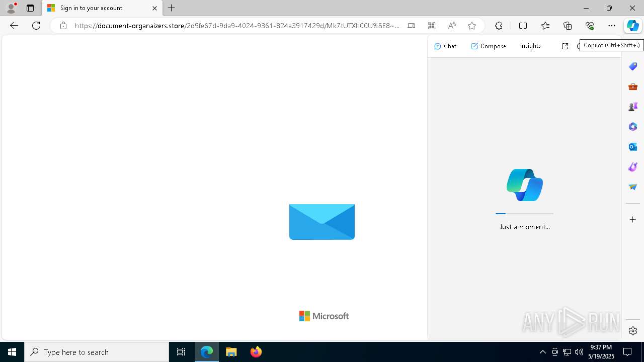The width and height of the screenshot is (644, 362).
Task: Open Microsoft 365 sidebar icon
Action: pyautogui.click(x=633, y=127)
